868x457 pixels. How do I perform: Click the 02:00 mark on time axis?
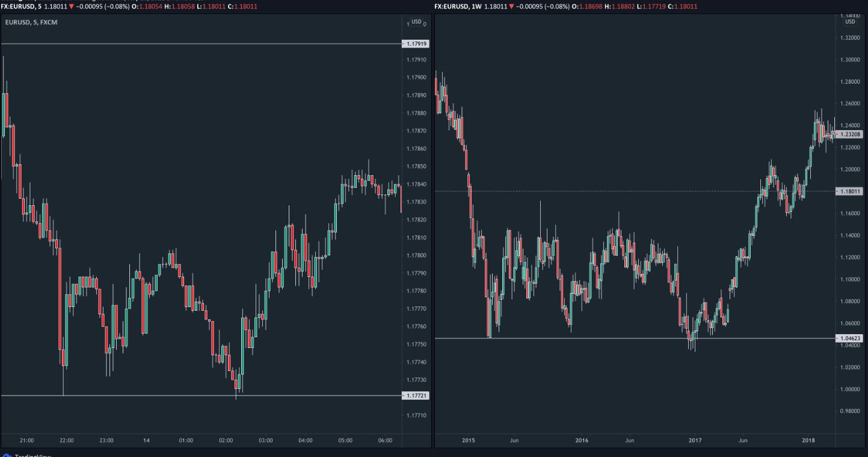coord(226,440)
